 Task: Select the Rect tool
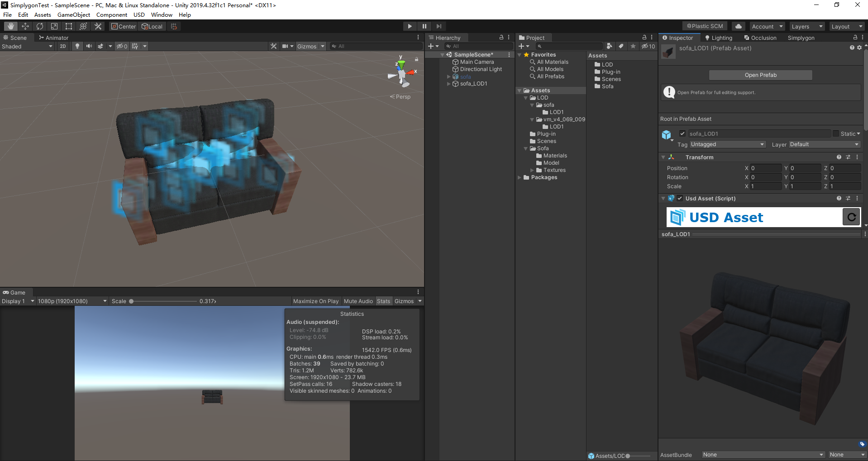click(x=69, y=26)
